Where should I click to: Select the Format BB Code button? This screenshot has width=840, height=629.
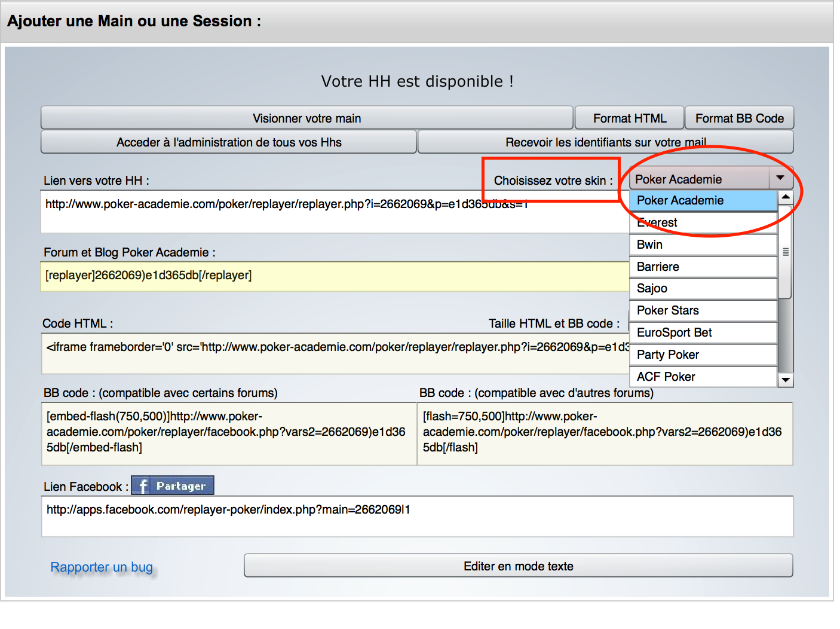pos(739,118)
